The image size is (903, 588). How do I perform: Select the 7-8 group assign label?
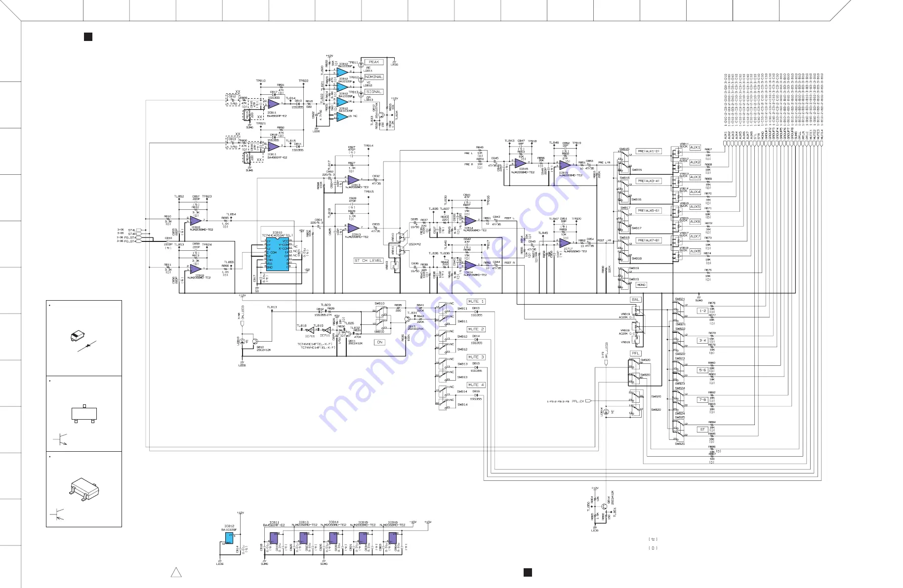pos(702,400)
